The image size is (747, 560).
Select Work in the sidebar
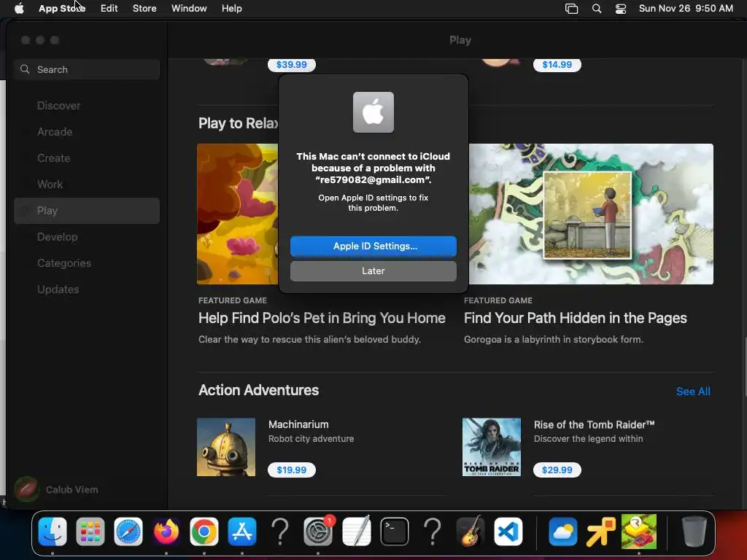[87, 184]
